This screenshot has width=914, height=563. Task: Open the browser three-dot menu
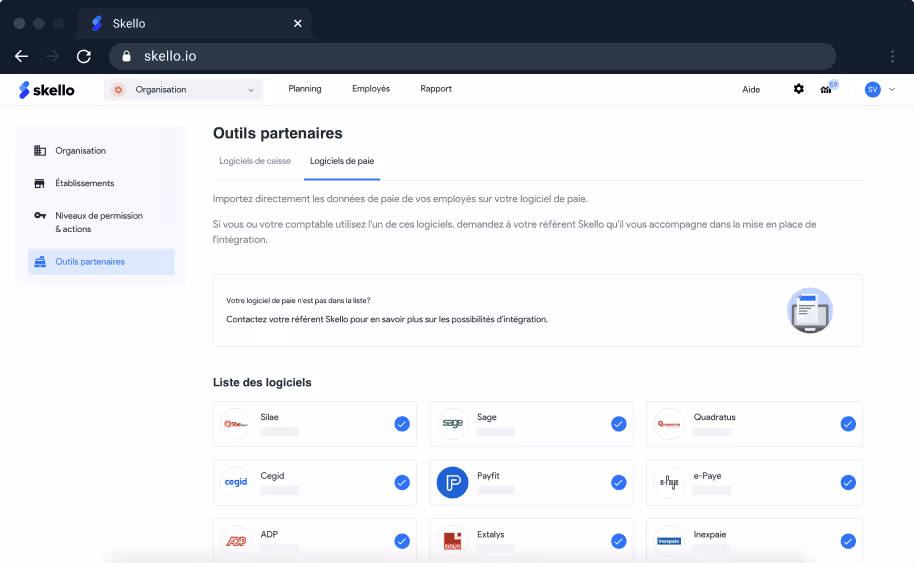[892, 56]
